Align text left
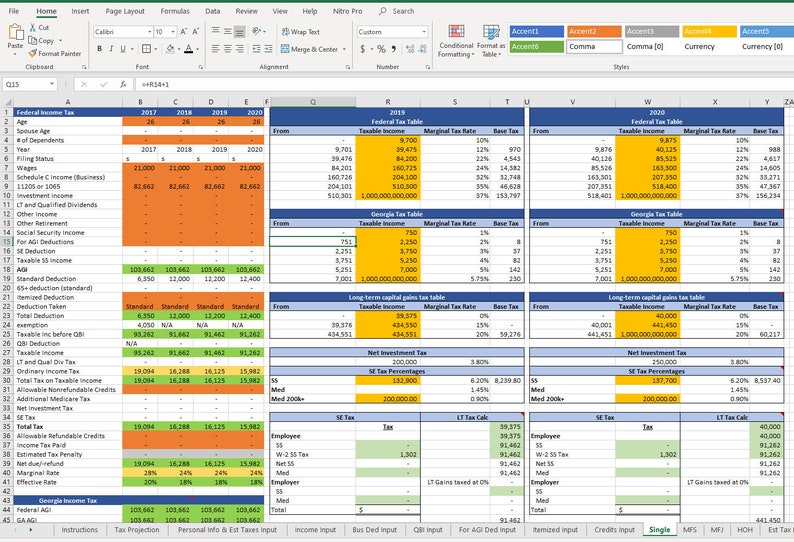 click(x=216, y=49)
